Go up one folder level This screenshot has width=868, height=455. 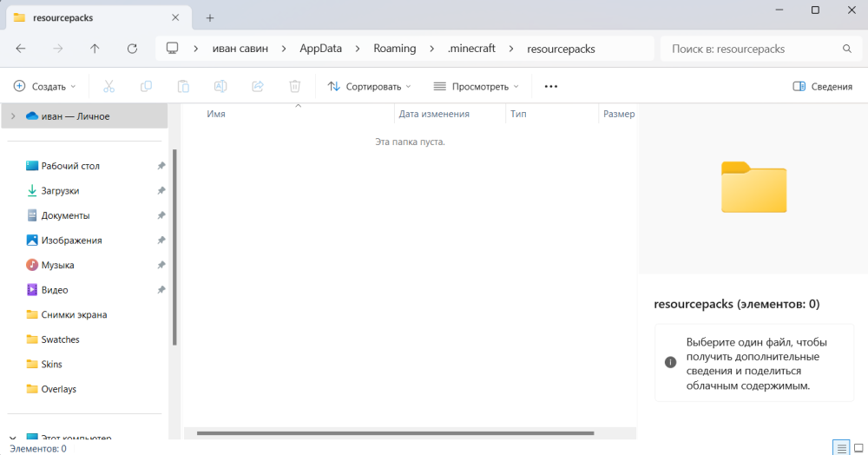click(95, 49)
